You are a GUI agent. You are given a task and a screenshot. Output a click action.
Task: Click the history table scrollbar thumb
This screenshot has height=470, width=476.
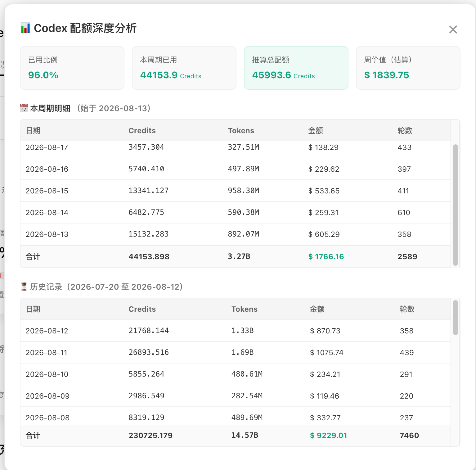pos(456,318)
